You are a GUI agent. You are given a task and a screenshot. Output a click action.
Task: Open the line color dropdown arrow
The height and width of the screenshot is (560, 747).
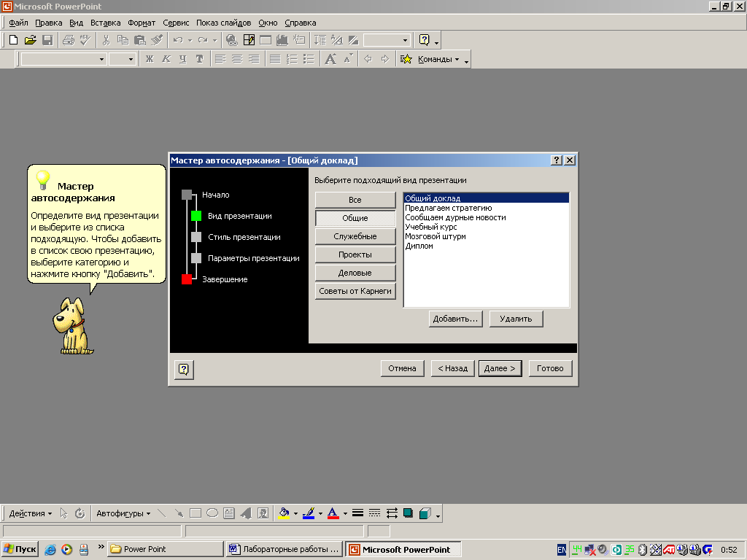[320, 513]
